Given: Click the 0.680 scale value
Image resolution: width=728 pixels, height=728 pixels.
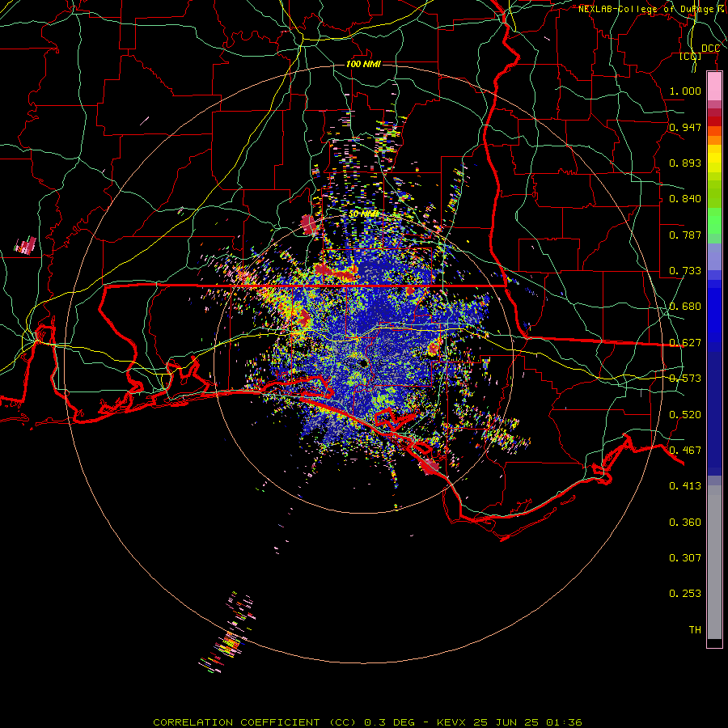Looking at the screenshot, I should tap(685, 307).
